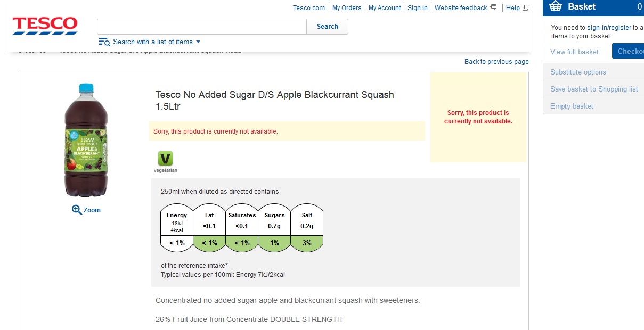Click Back to previous page
This screenshot has width=644, height=330.
(496, 62)
